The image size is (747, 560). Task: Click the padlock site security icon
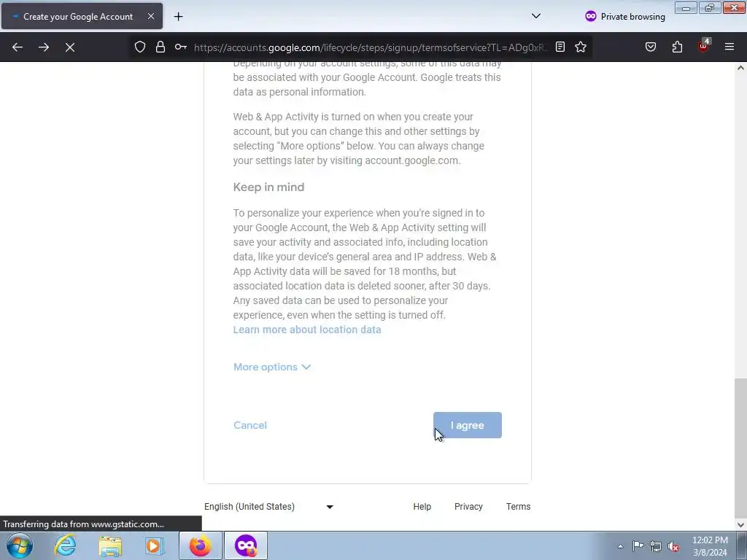pos(160,47)
